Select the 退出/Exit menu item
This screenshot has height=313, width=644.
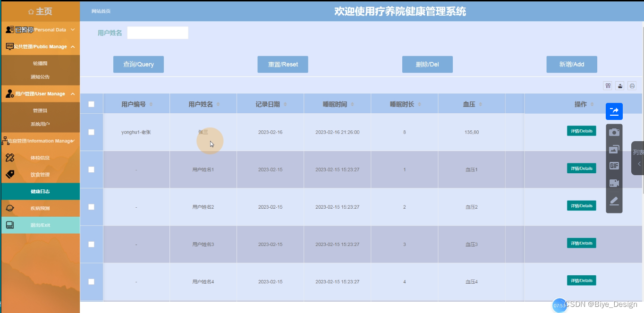point(40,225)
